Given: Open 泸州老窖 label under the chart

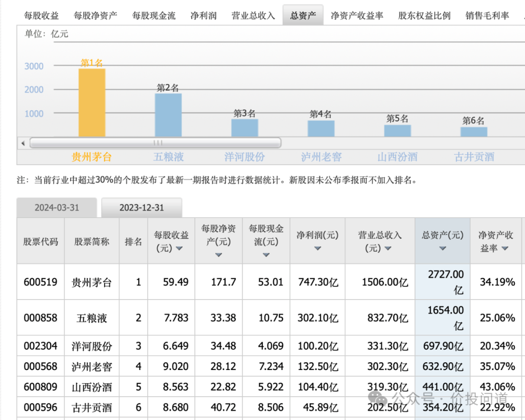Looking at the screenshot, I should pyautogui.click(x=321, y=157).
